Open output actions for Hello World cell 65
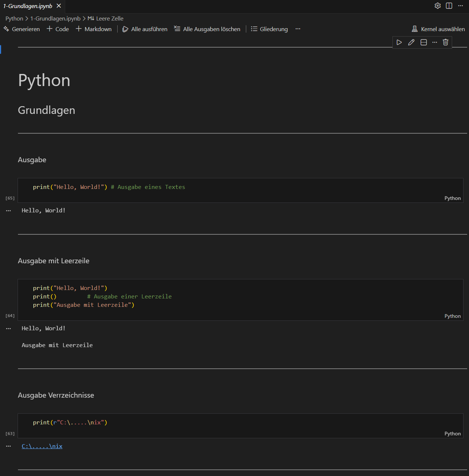 [x=8, y=211]
